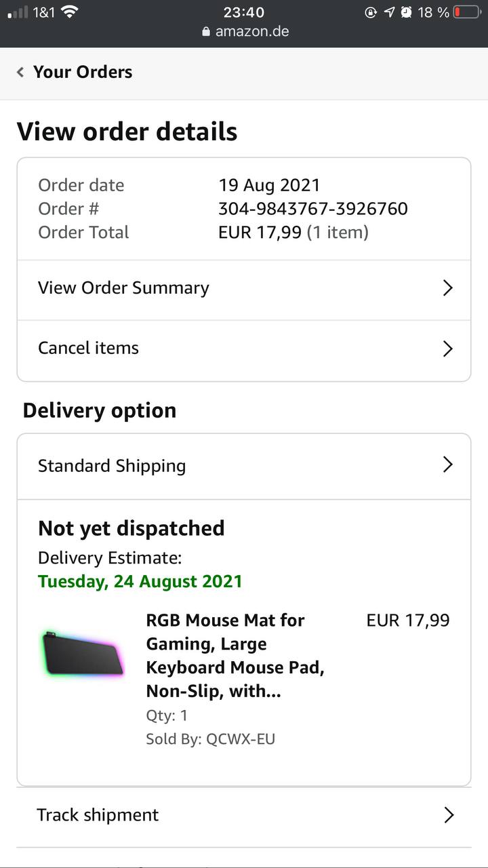
Task: Expand View Order Summary chevron
Action: point(447,288)
